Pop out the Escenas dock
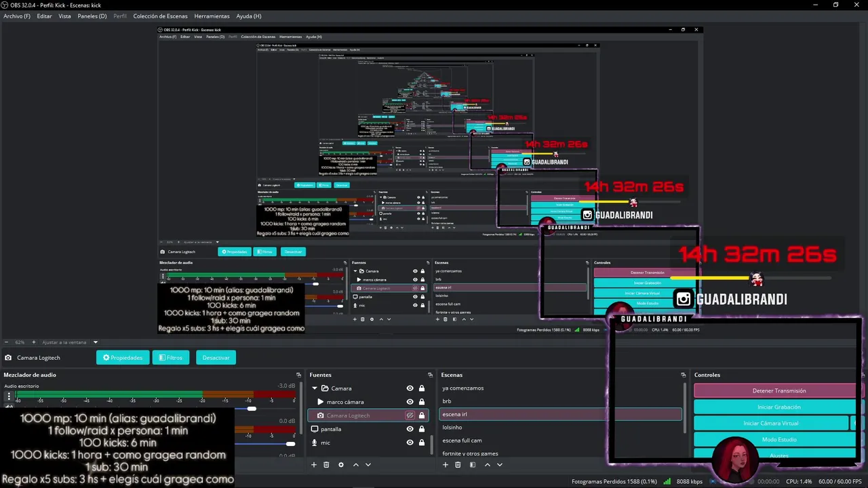The height and width of the screenshot is (488, 868). (x=684, y=375)
